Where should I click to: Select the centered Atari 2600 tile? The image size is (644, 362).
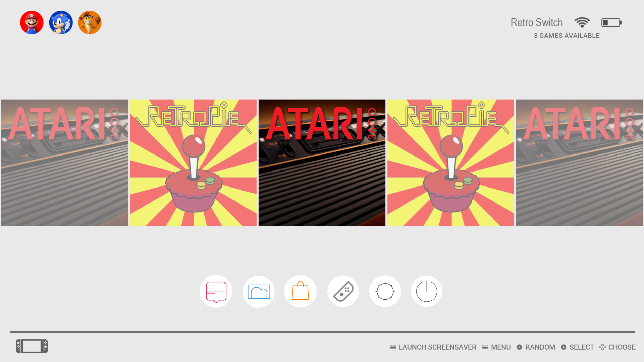point(322,163)
